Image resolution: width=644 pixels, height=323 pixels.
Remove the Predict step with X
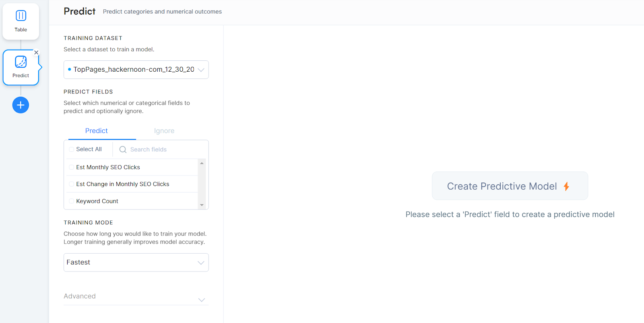(36, 53)
